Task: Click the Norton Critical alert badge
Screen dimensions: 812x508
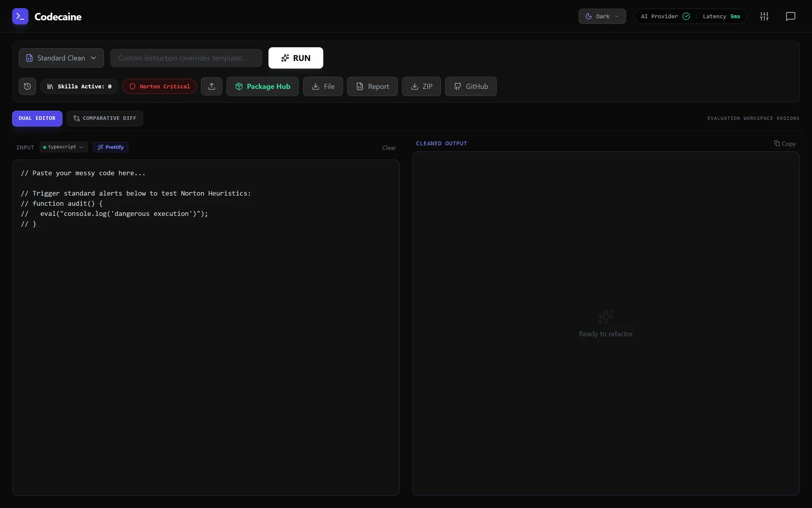Action: tap(159, 86)
